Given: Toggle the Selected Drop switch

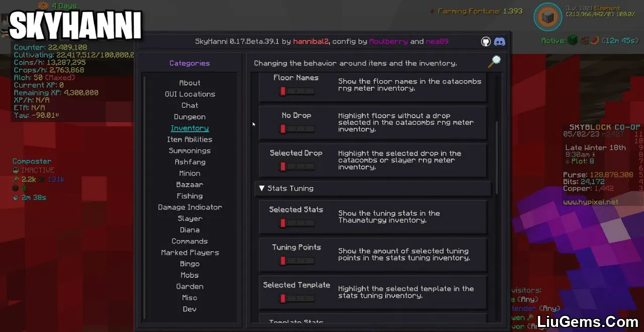Looking at the screenshot, I should tap(297, 167).
